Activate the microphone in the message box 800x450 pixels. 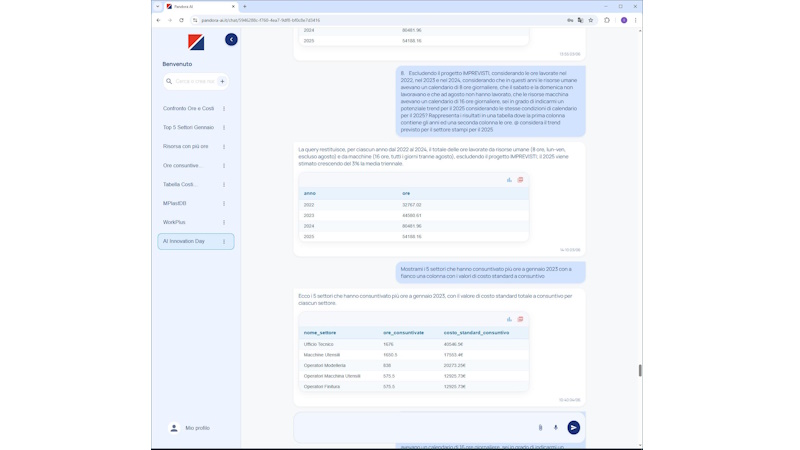click(556, 428)
